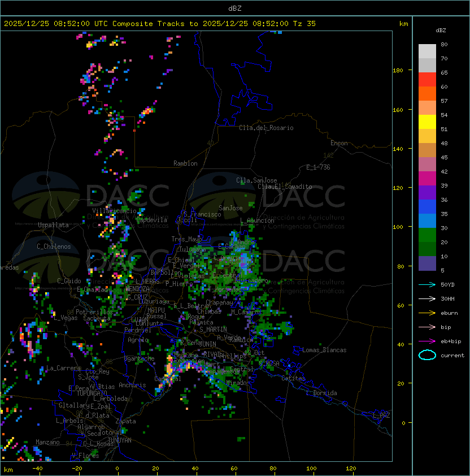
Task: Click the Catitas label
Action: [x=293, y=378]
